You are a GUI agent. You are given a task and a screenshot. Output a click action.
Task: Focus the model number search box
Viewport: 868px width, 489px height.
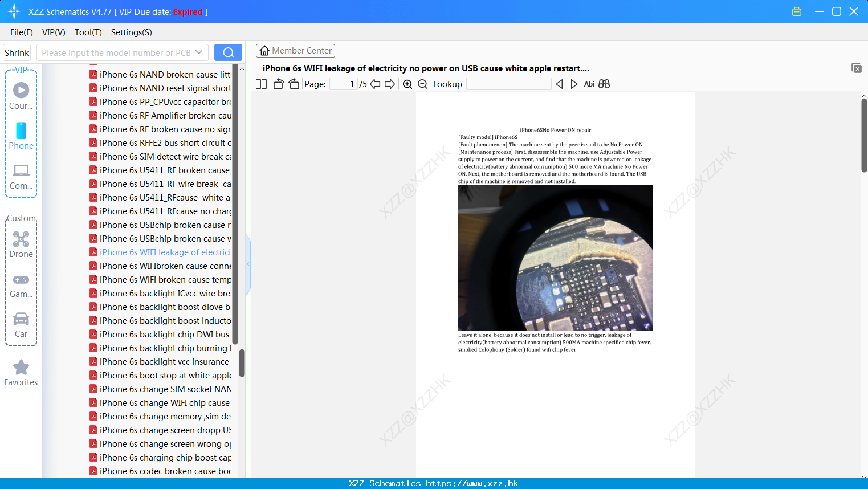click(116, 52)
